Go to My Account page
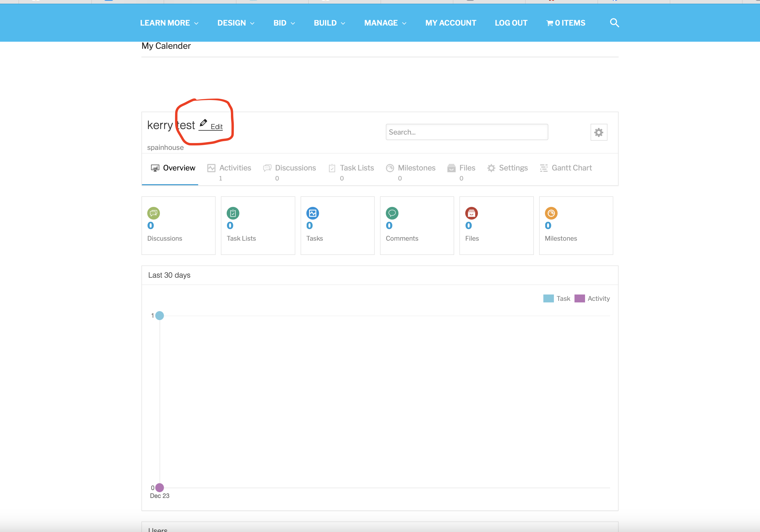 (x=450, y=23)
